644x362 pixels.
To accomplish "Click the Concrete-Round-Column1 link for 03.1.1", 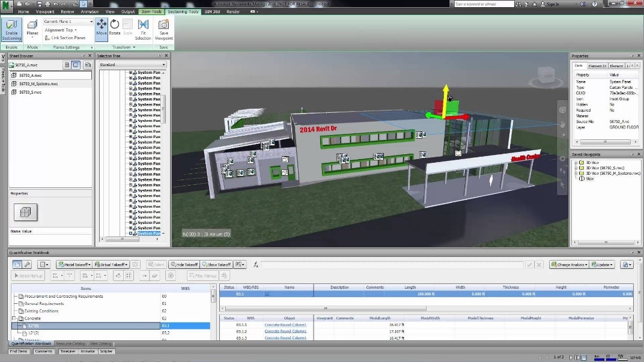I will (x=285, y=325).
